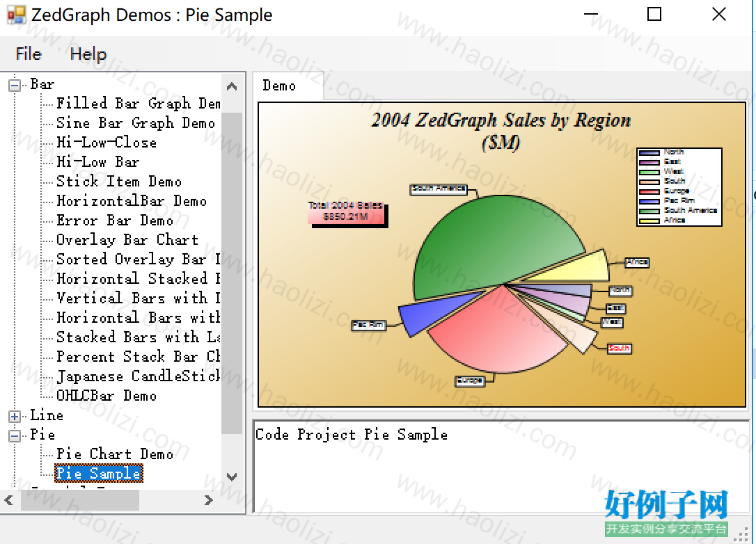This screenshot has height=544, width=756.
Task: Click the Europe slice label
Action: coord(470,381)
